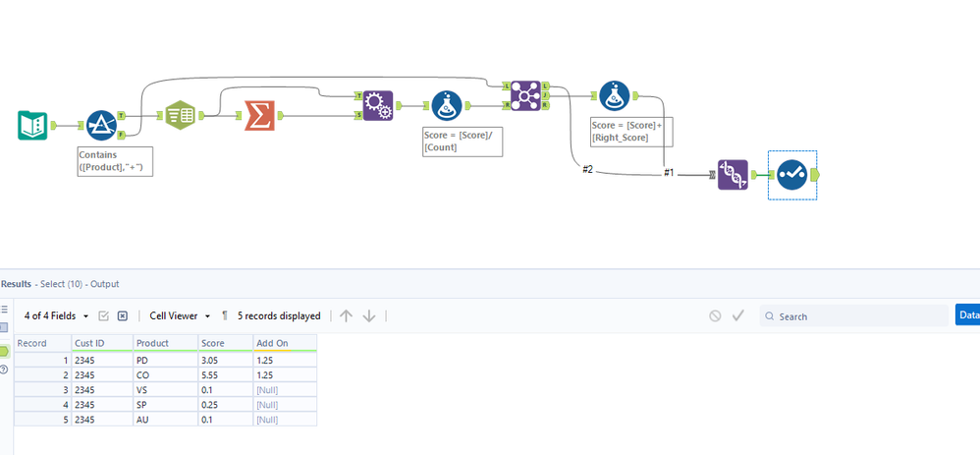Click the sidebar square icon below list icon
The image size is (980, 455).
pyautogui.click(x=4, y=327)
